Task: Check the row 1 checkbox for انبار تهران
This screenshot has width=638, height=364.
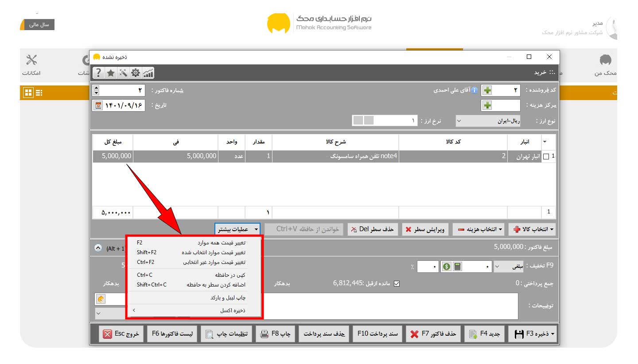Action: click(x=546, y=156)
